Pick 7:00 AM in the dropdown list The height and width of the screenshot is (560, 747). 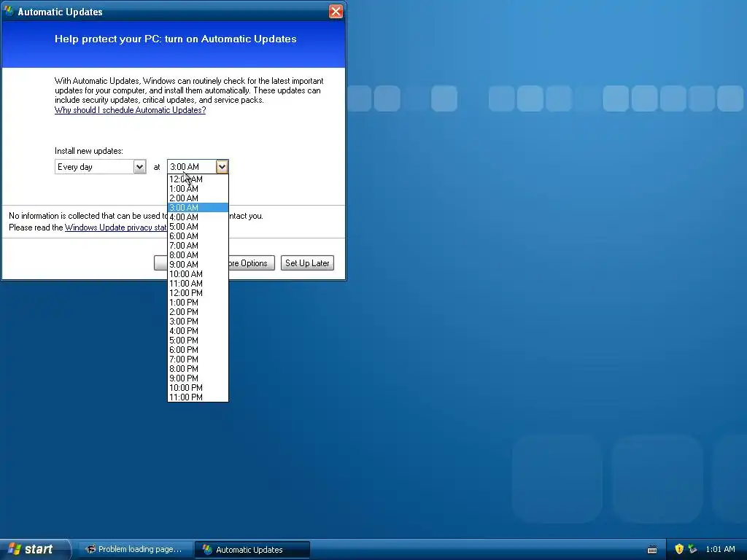point(198,246)
